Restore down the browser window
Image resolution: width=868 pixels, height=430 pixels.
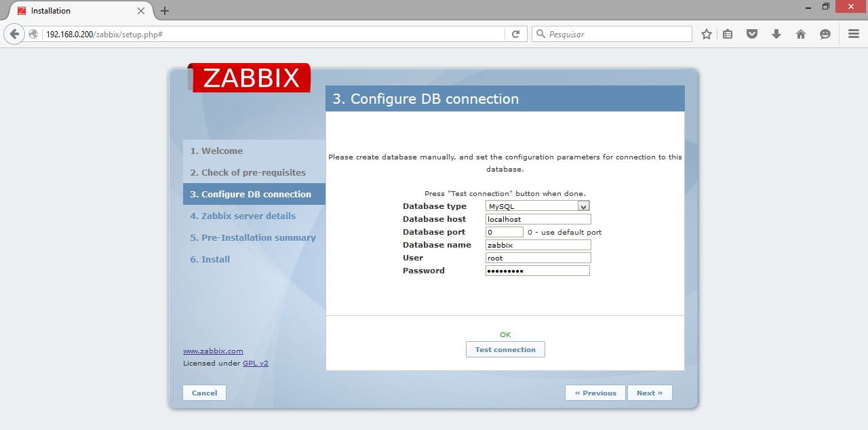825,7
